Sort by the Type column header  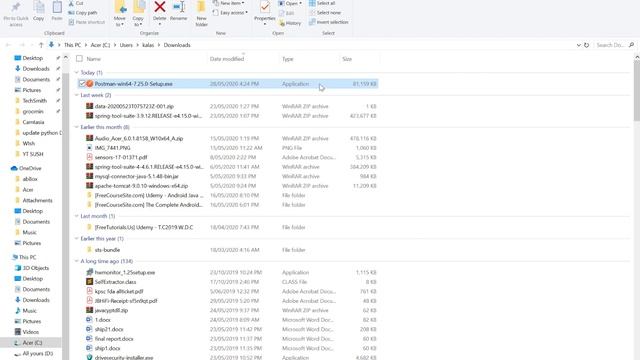[x=288, y=59]
